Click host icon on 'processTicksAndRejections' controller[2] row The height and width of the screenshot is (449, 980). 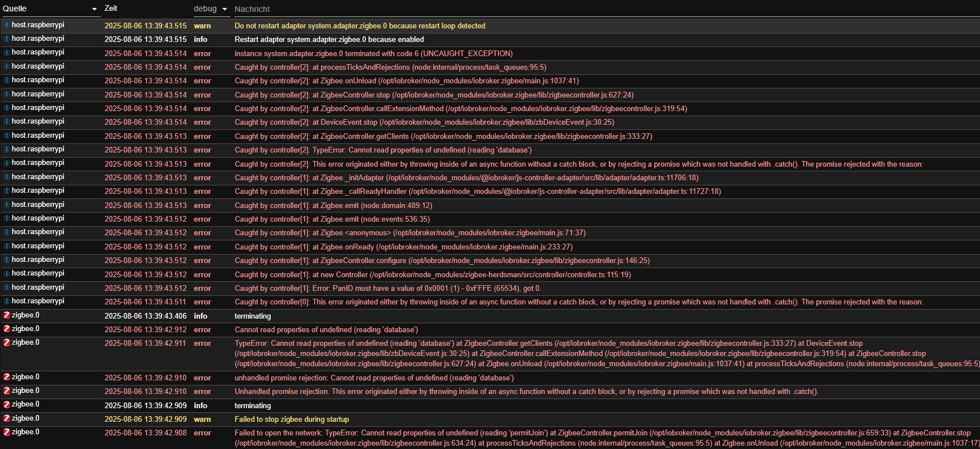point(7,66)
